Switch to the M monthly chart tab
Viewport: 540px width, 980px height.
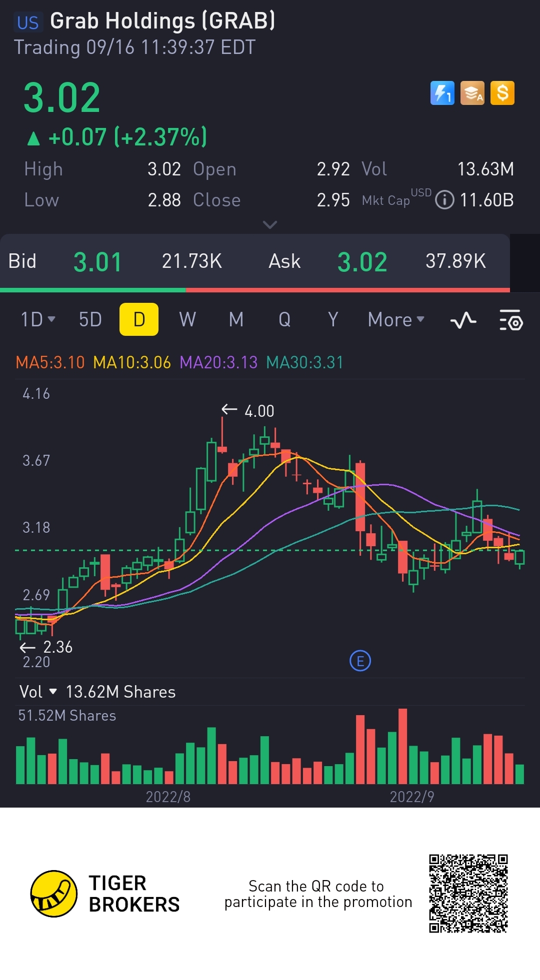pyautogui.click(x=236, y=319)
